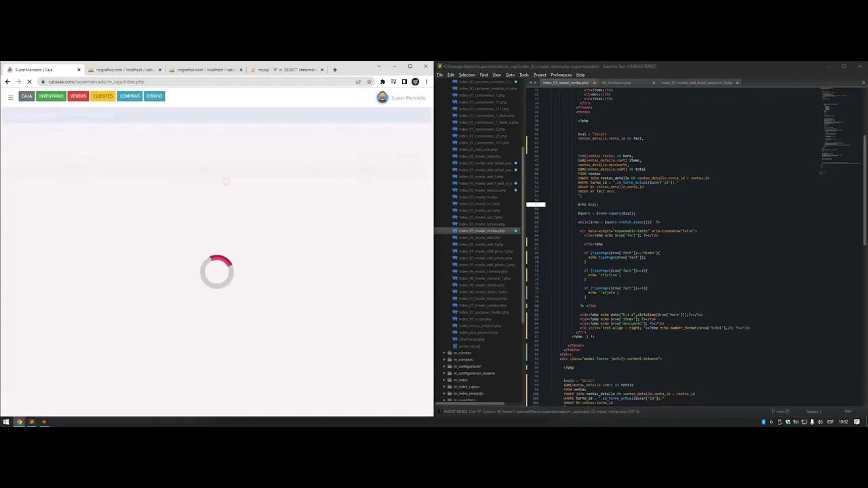Click the CLIENTES button
This screenshot has height=488, width=868.
pyautogui.click(x=103, y=96)
